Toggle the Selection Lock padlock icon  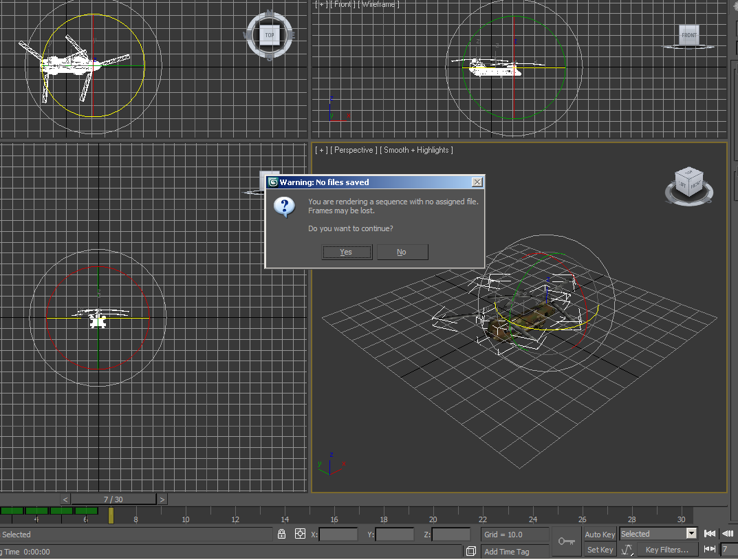(281, 534)
